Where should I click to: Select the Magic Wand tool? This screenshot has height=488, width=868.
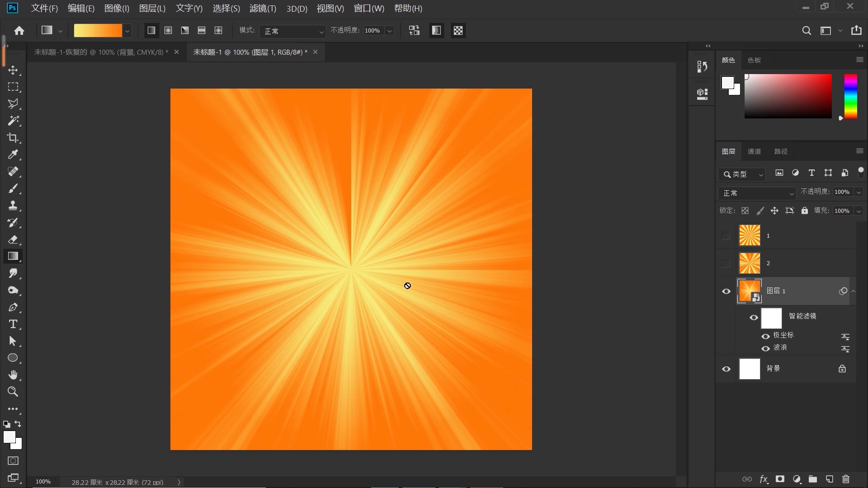pyautogui.click(x=13, y=121)
